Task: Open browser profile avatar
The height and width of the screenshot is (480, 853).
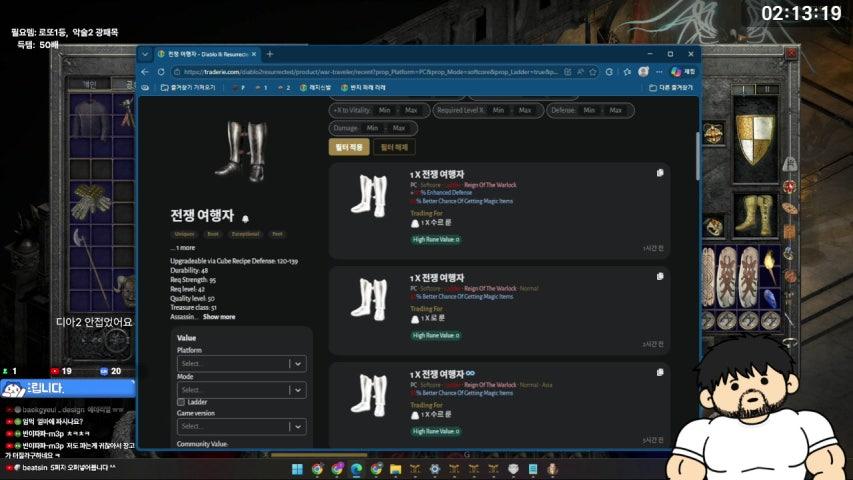Action: point(644,72)
